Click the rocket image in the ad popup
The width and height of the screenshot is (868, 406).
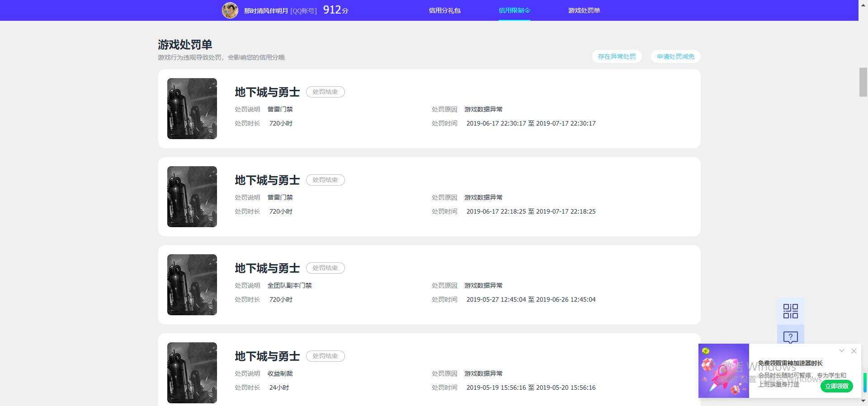click(723, 371)
